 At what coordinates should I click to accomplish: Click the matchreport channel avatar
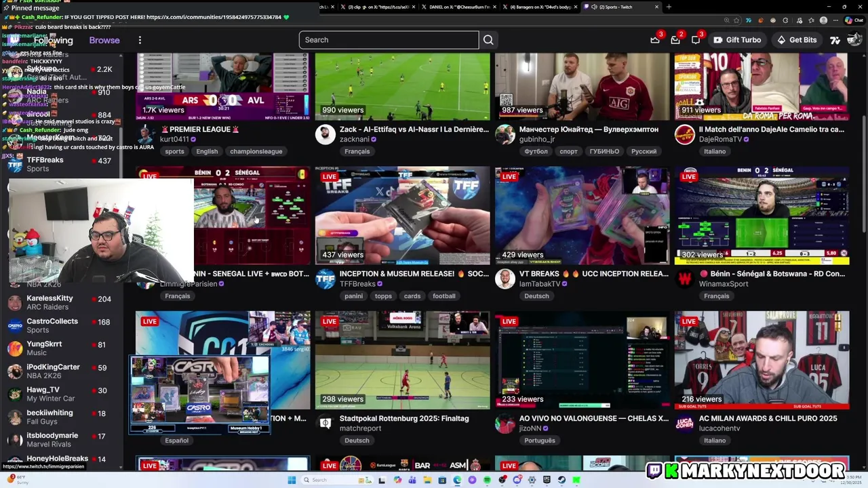click(x=325, y=423)
